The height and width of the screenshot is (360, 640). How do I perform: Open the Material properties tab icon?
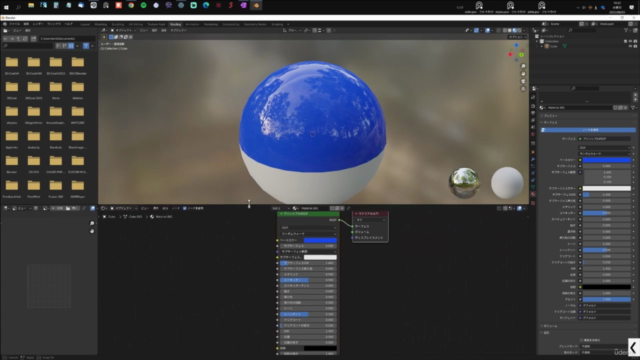click(533, 194)
